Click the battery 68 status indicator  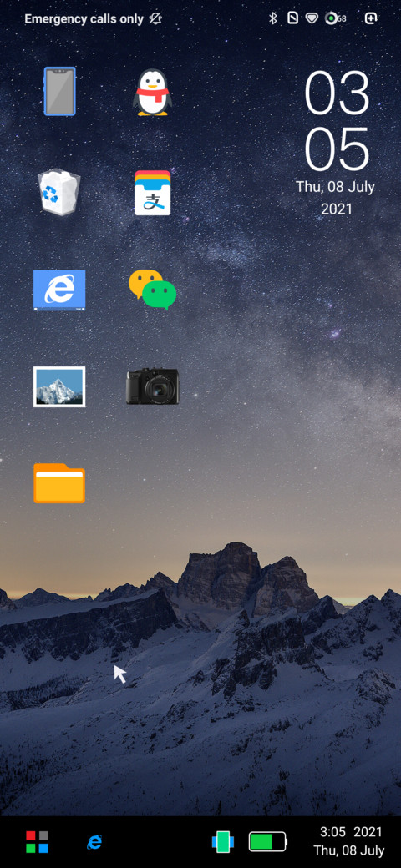[336, 18]
